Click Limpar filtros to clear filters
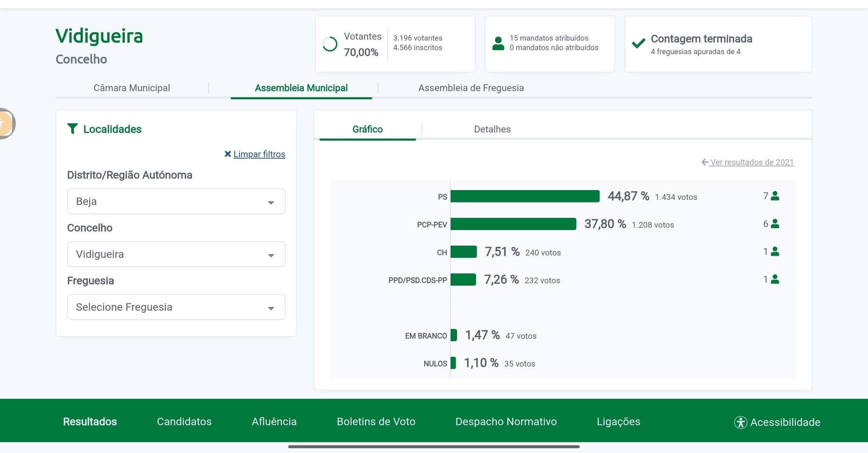The width and height of the screenshot is (868, 453). tap(259, 154)
